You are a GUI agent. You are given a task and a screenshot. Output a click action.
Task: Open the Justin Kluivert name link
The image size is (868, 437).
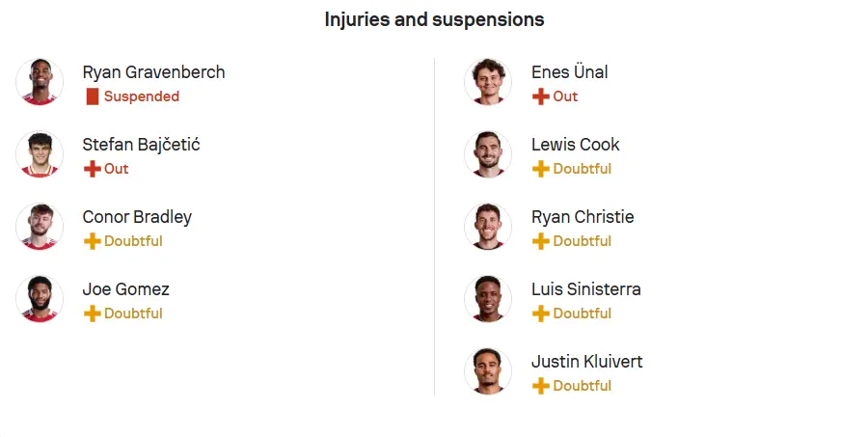587,362
